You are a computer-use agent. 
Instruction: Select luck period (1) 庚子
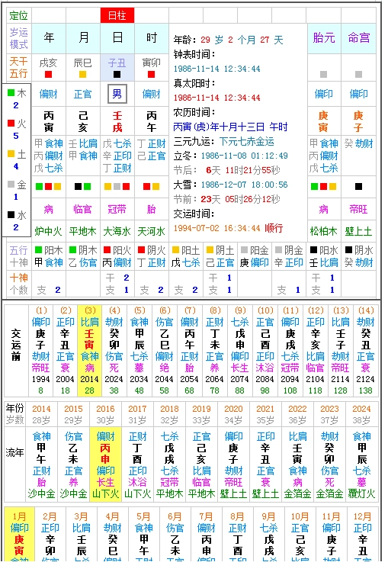point(40,350)
